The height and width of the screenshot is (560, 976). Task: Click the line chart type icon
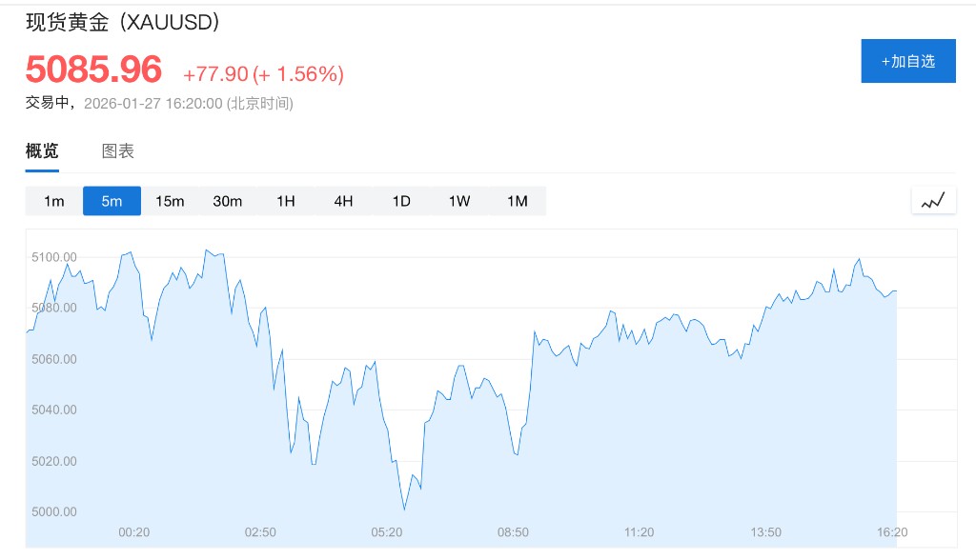tap(933, 200)
